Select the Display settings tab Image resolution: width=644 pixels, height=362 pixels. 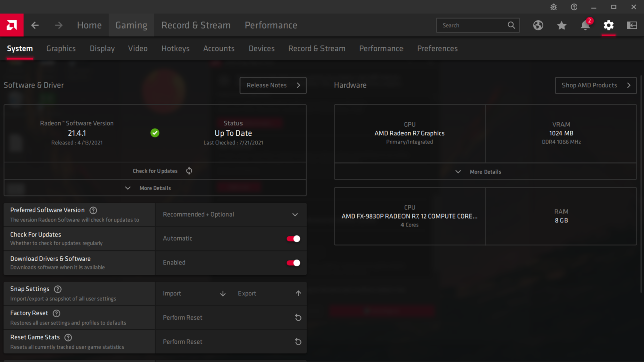(102, 48)
